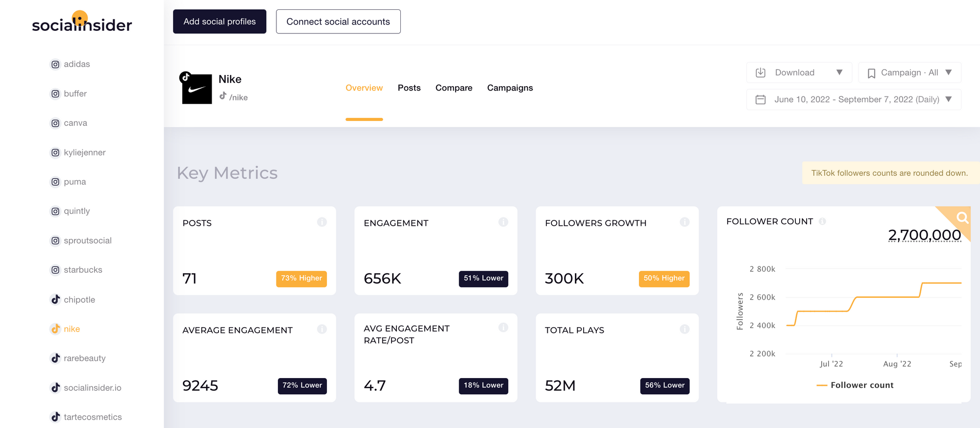
Task: Open the tartecosmetics profile link
Action: 93,417
